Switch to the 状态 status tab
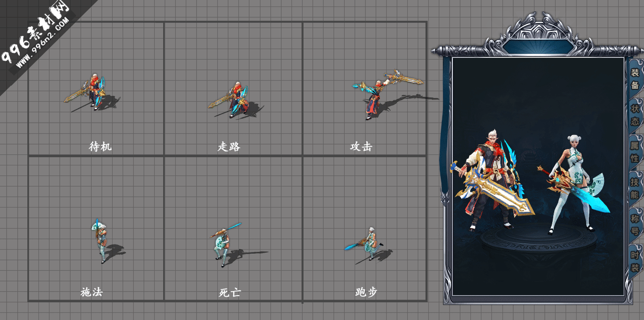Image resolution: width=644 pixels, height=320 pixels. click(635, 115)
